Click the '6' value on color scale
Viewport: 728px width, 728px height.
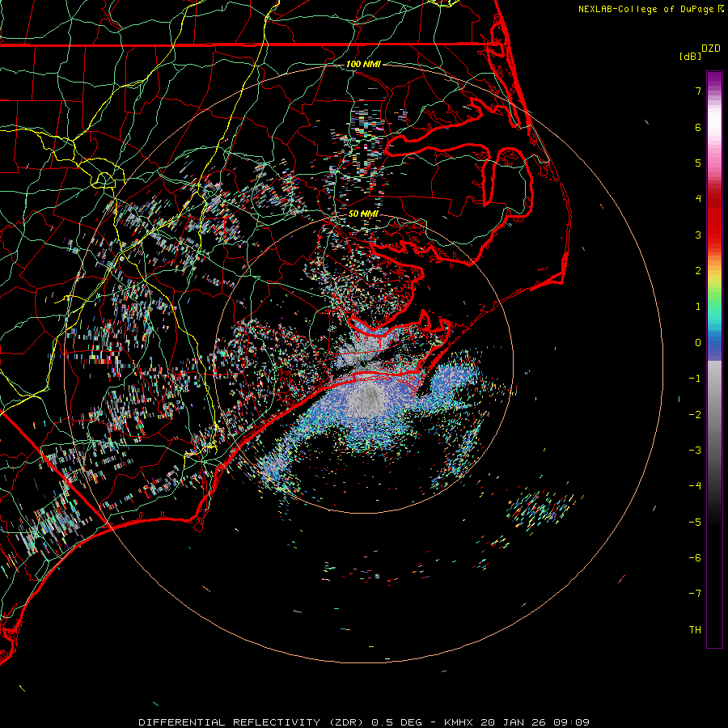[698, 127]
